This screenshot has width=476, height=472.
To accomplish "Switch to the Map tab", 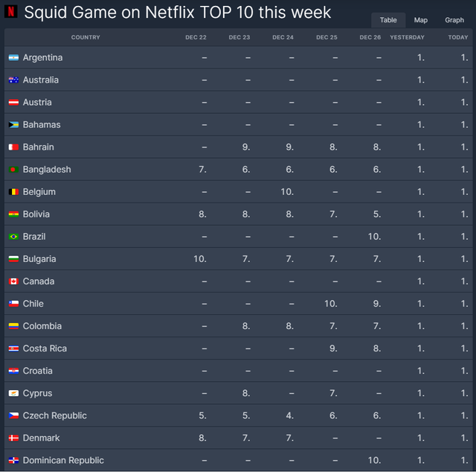I will tap(421, 20).
